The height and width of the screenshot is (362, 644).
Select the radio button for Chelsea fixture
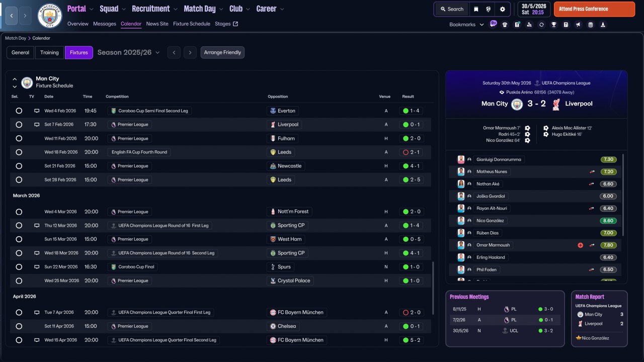[x=19, y=326]
